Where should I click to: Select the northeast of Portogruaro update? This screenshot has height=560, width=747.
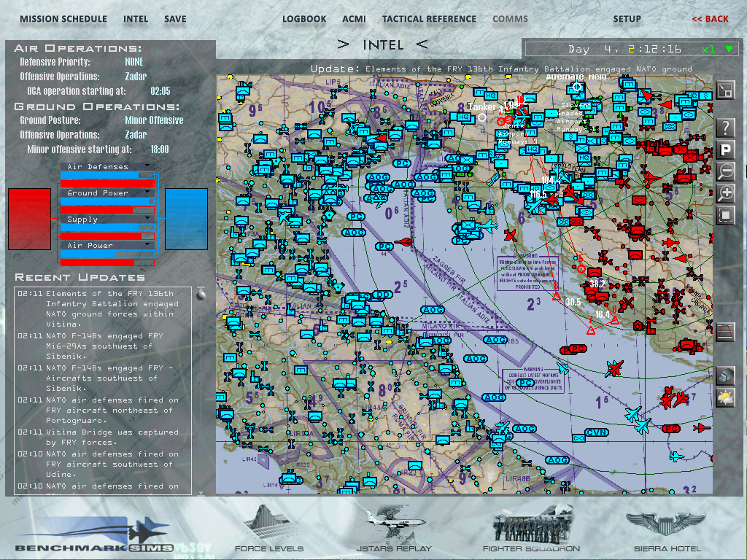coord(98,410)
